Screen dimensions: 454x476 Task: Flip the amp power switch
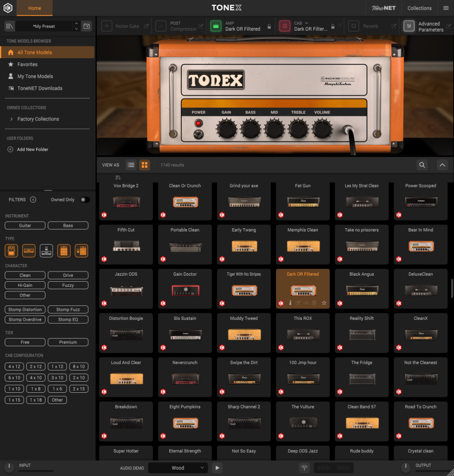[x=198, y=134]
